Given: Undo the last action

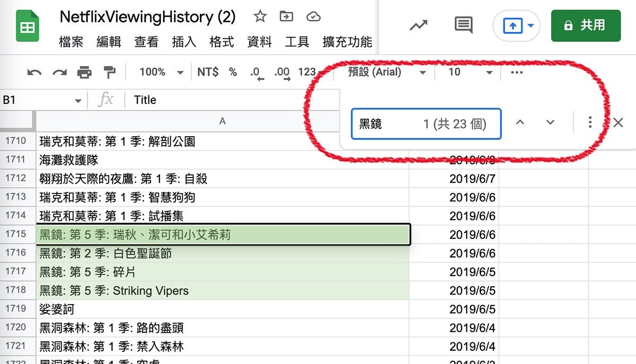Looking at the screenshot, I should [x=34, y=72].
